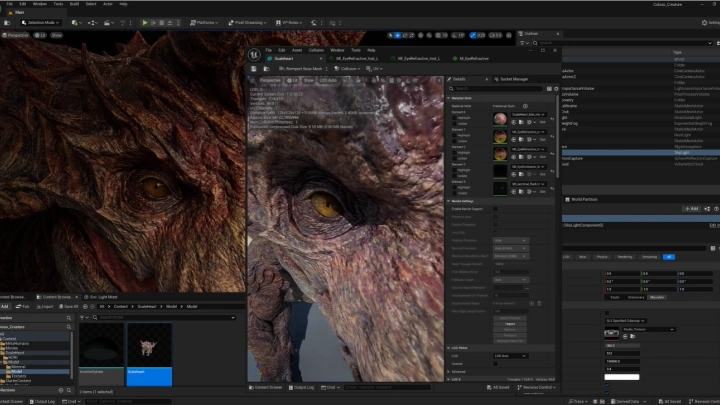Open the Collision menu in the mesh editor menu bar
720x405 pixels.
(316, 50)
